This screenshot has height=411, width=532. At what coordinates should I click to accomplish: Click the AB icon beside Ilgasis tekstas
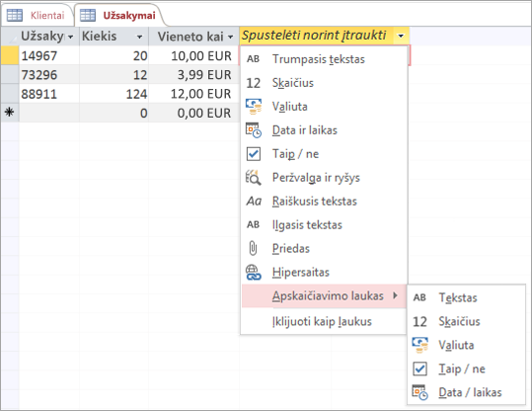(x=253, y=225)
